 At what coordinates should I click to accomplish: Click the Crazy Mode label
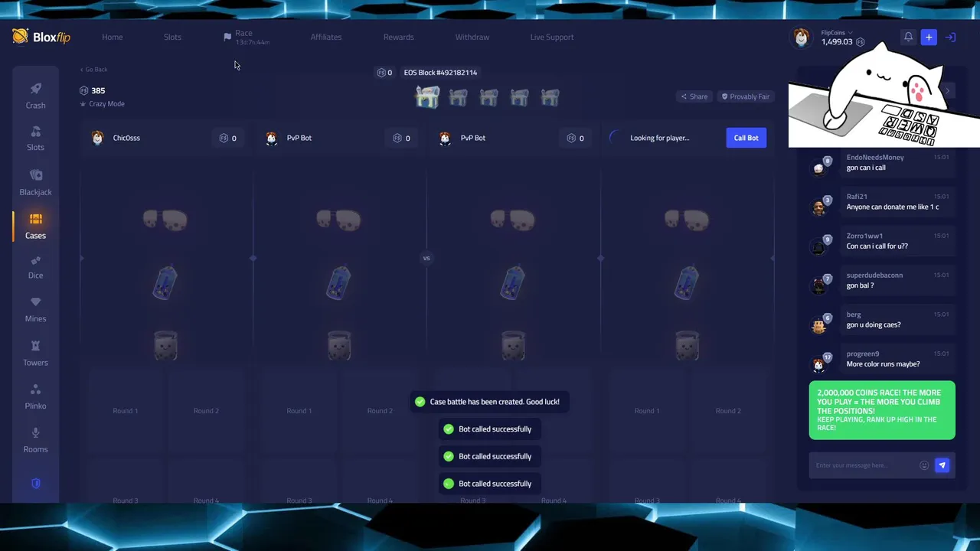106,104
